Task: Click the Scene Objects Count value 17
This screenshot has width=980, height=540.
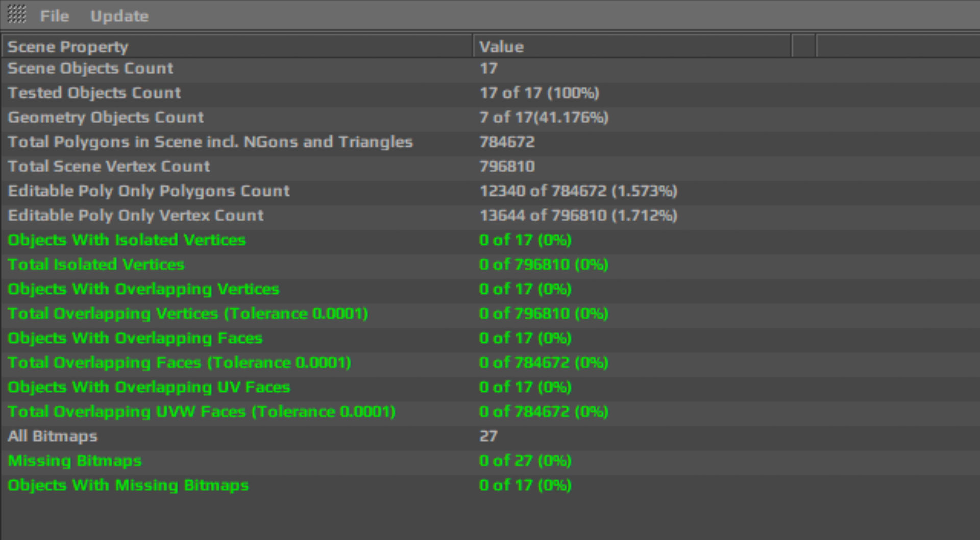Action: pyautogui.click(x=488, y=68)
